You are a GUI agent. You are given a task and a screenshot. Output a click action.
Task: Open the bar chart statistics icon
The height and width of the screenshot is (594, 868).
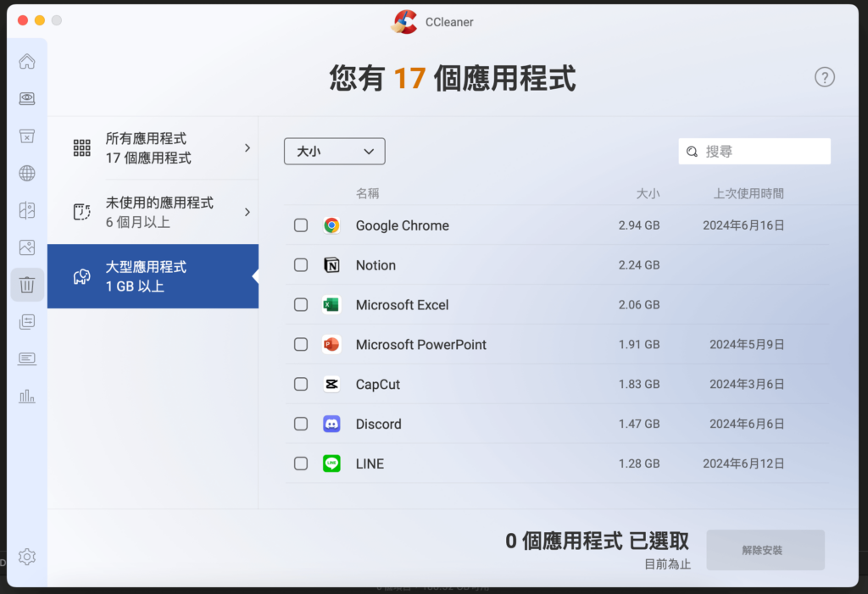coord(26,396)
